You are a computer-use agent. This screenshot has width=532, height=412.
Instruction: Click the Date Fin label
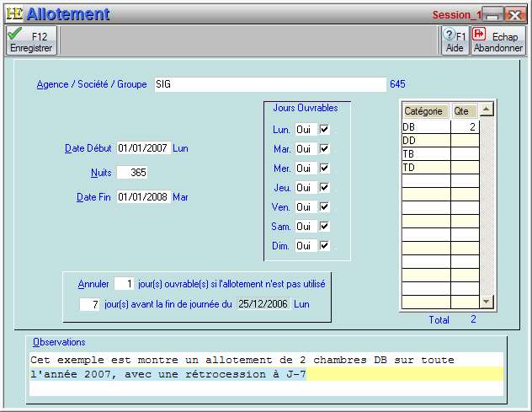(x=93, y=197)
